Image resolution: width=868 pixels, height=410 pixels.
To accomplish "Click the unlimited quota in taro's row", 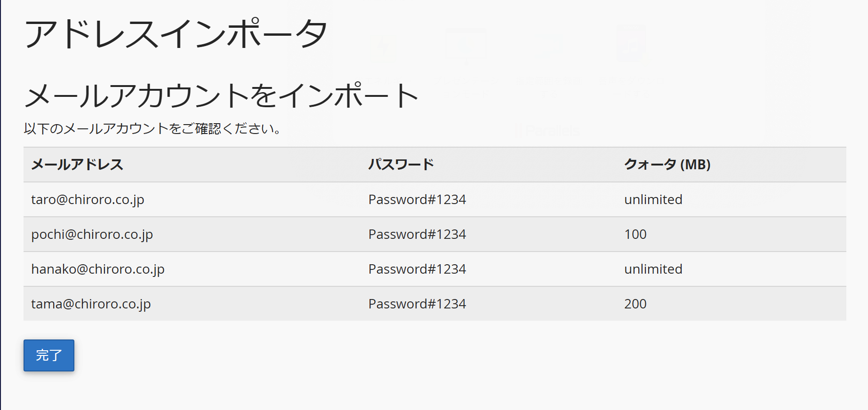I will click(x=653, y=200).
